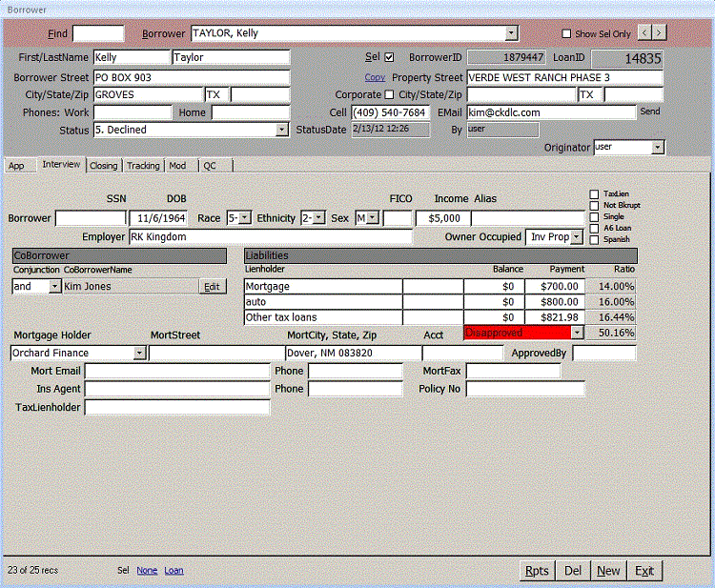The image size is (715, 588).
Task: Open the Borrower name dropdown
Action: click(512, 33)
